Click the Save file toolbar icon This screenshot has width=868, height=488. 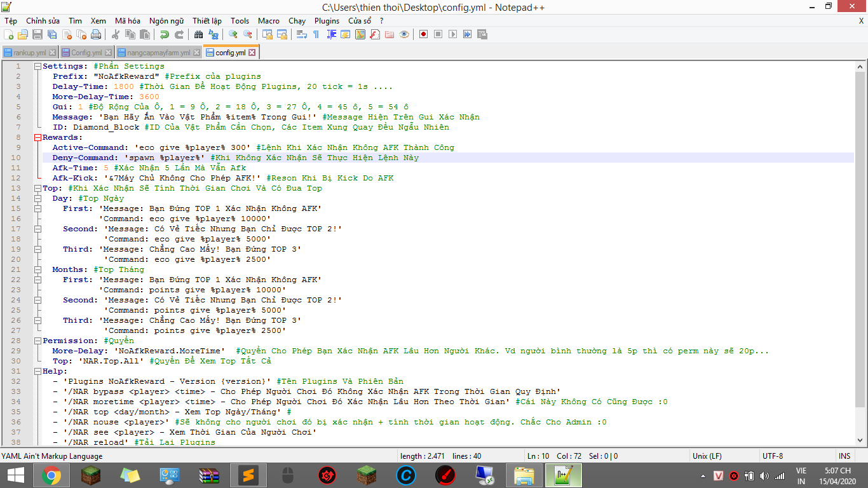pos(37,34)
